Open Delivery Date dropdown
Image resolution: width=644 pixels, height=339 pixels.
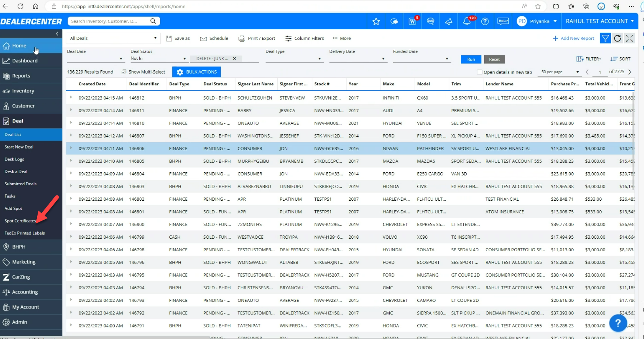358,59
